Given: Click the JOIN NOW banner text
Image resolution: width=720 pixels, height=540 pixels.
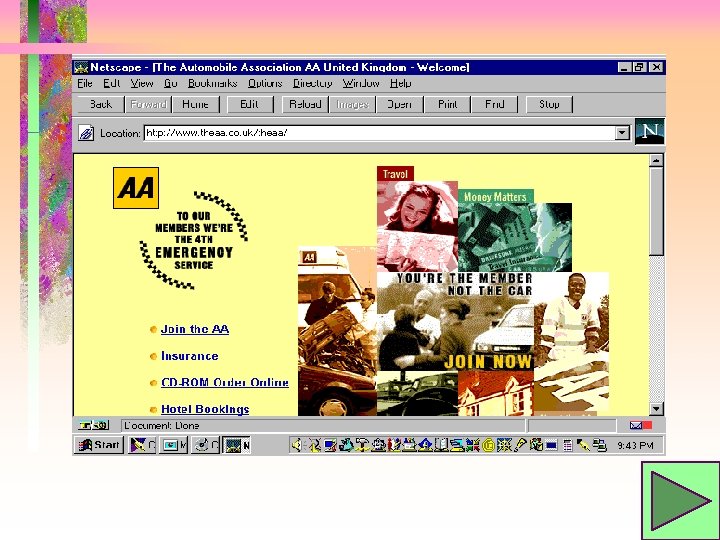Looking at the screenshot, I should point(488,362).
